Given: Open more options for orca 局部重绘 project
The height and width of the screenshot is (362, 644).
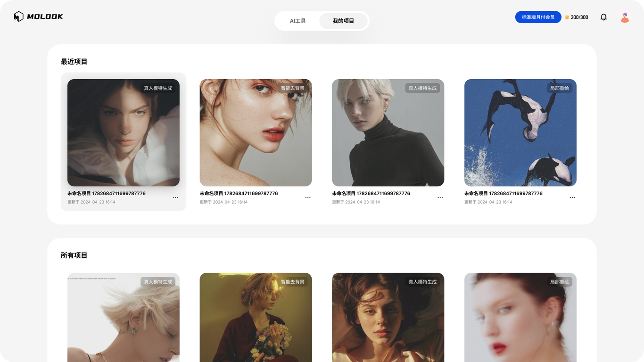Looking at the screenshot, I should [x=572, y=197].
